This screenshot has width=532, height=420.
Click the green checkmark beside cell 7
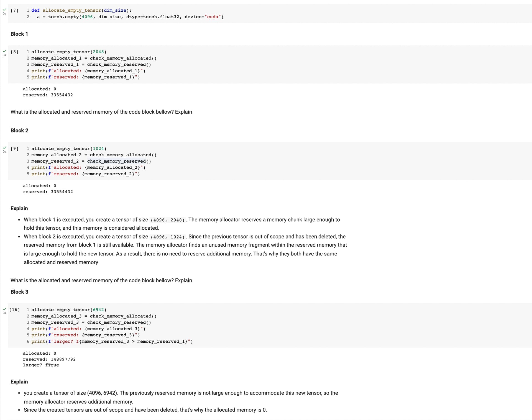(4, 10)
